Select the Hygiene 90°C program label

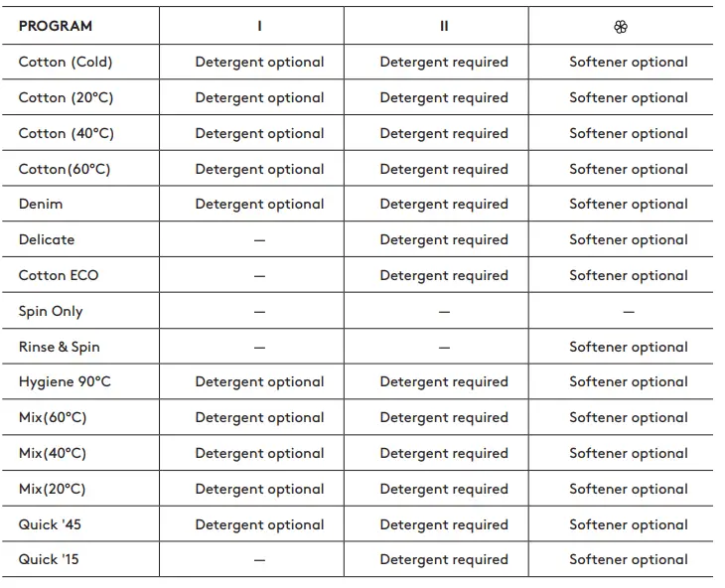[x=65, y=381]
